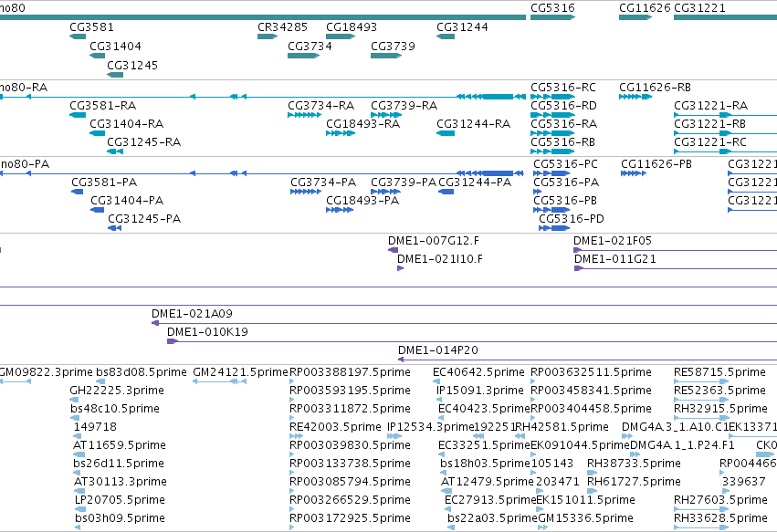Select the IP15091.3prime EST
The width and height of the screenshot is (777, 532).
click(438, 400)
